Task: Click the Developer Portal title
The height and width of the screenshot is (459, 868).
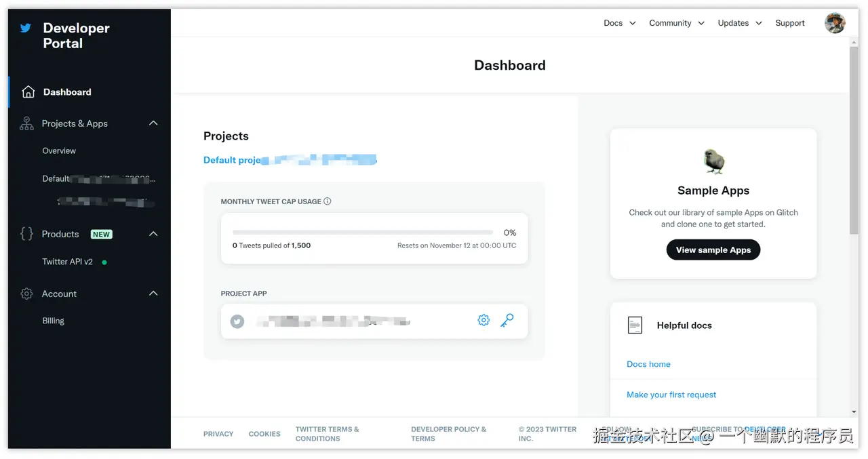Action: 76,35
